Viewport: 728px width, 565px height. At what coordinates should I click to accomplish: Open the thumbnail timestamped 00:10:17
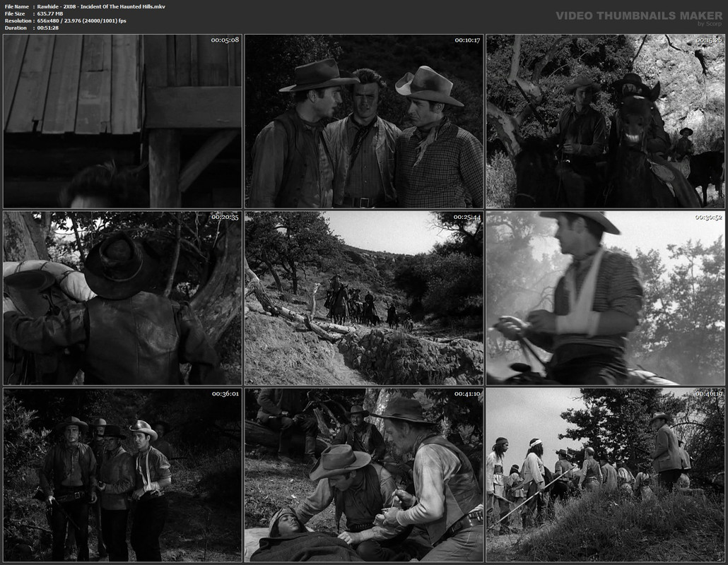(x=364, y=121)
